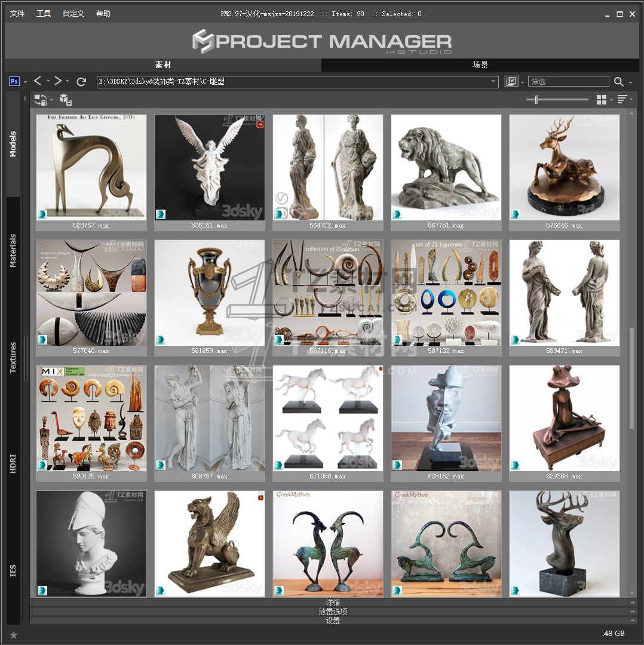This screenshot has height=645, width=644.
Task: Refresh the current folder listing
Action: click(82, 81)
